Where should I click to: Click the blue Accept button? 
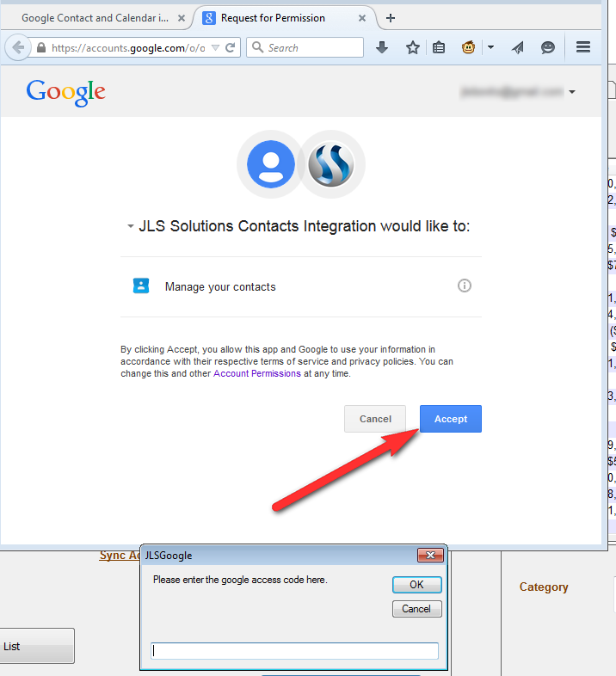point(451,419)
